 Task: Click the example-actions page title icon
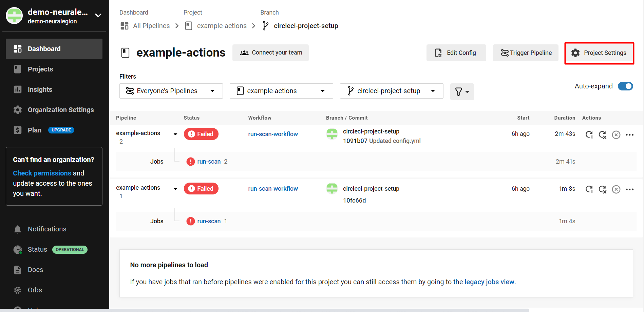(x=126, y=53)
